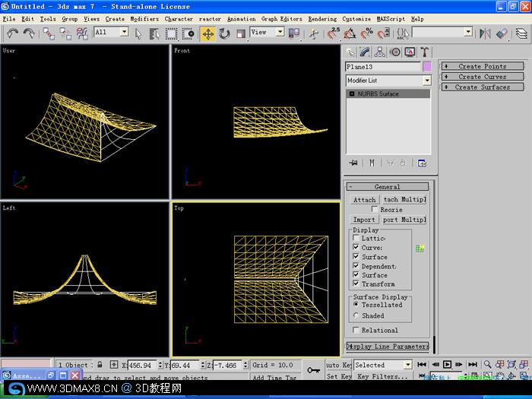Click the Rectangular Selection Region icon

[171, 33]
